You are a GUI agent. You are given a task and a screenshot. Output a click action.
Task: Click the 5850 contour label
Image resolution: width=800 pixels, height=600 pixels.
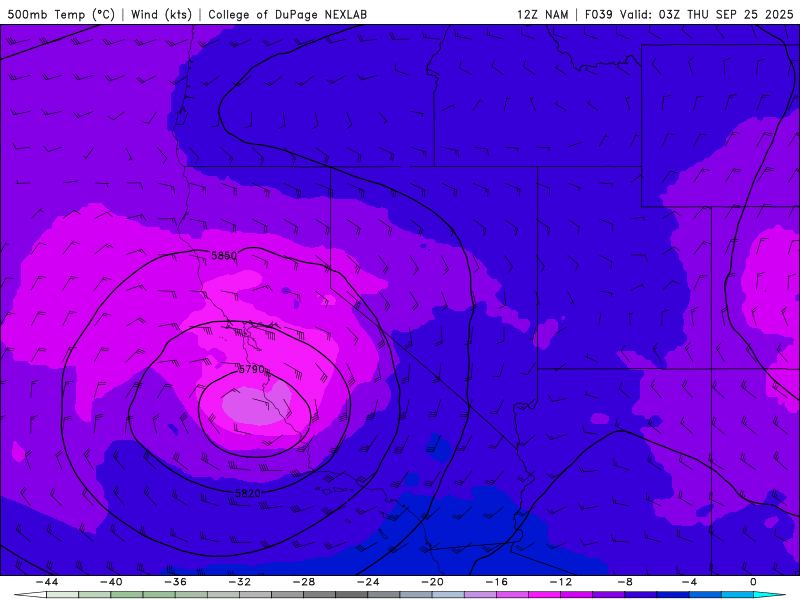click(224, 256)
